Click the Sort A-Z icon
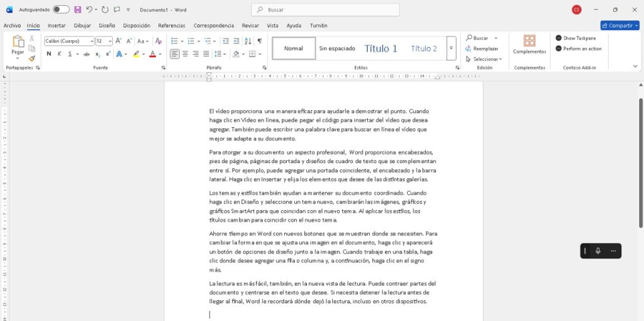The width and height of the screenshot is (644, 321). point(248,41)
